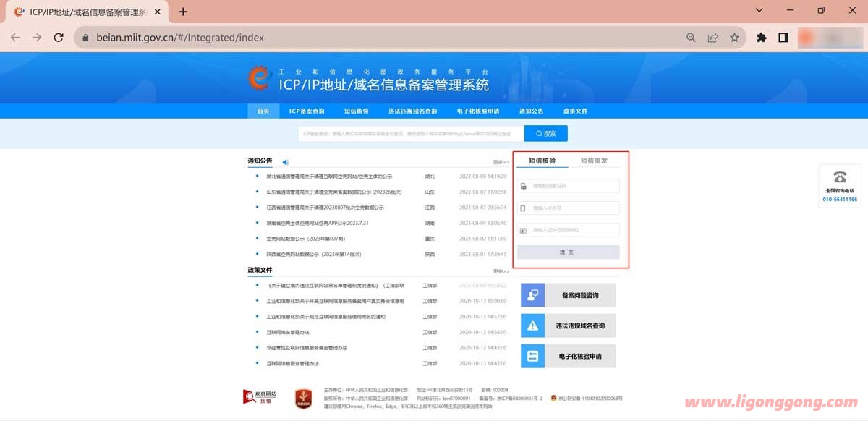
Task: Click the national hotline telephone icon
Action: point(840,177)
